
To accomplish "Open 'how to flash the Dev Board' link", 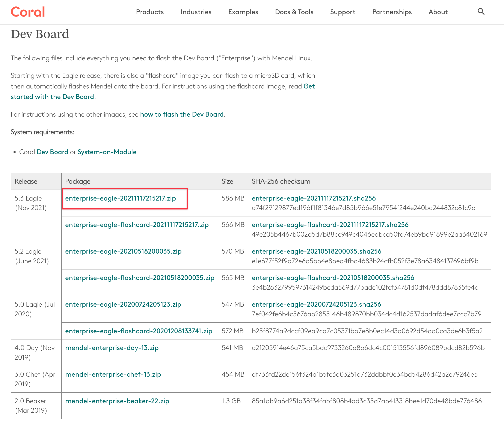I will [182, 114].
